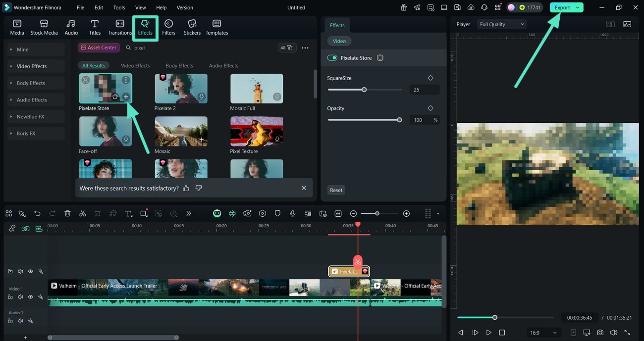Click the headset support icon

coord(484,7)
